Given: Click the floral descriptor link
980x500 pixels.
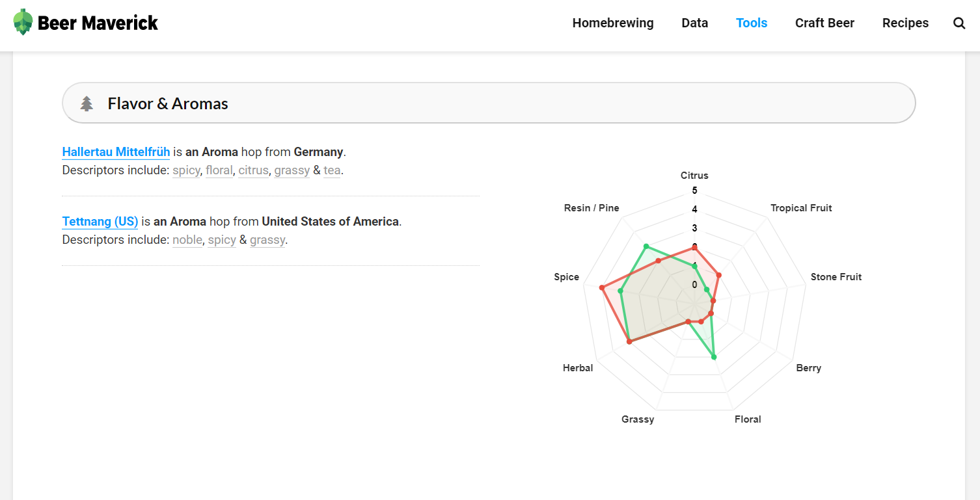Looking at the screenshot, I should (x=219, y=170).
